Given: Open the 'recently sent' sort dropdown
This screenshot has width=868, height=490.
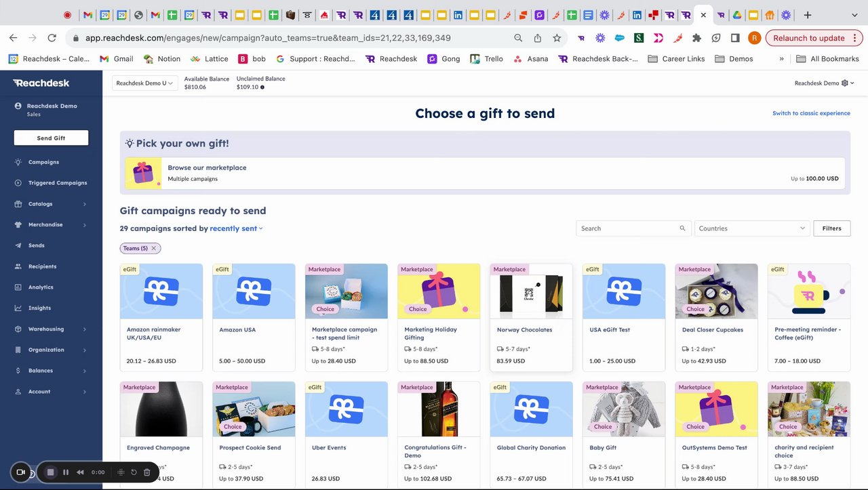Looking at the screenshot, I should (x=236, y=228).
